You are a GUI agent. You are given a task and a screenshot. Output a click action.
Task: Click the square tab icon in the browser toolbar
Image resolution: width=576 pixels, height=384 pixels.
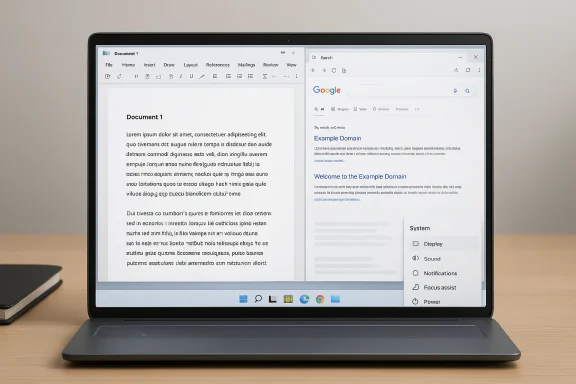[x=468, y=70]
